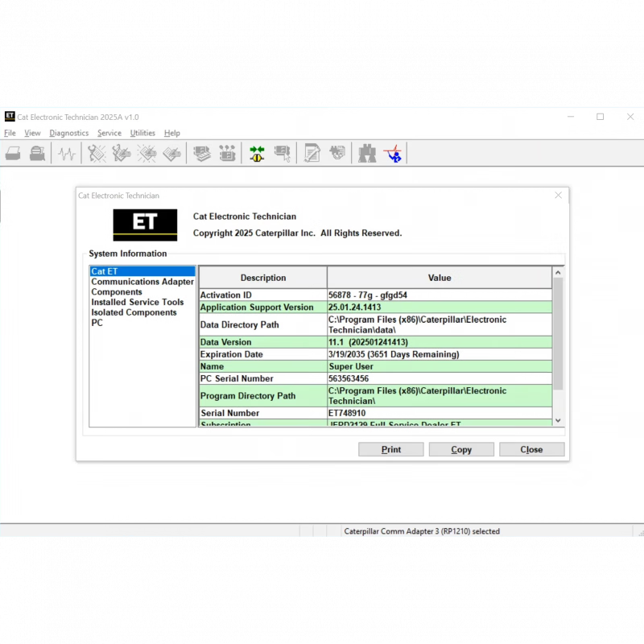Select Isolated Components in the list
This screenshot has width=644, height=644.
click(x=134, y=312)
